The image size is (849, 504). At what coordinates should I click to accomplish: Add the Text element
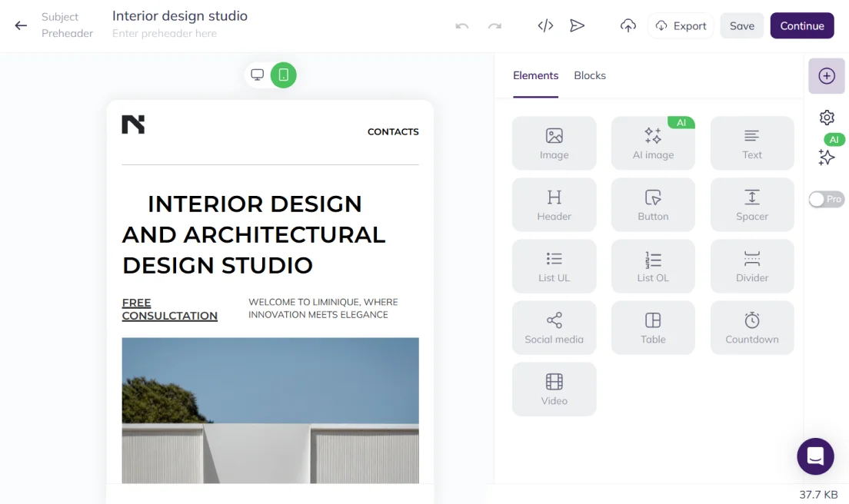click(x=752, y=144)
